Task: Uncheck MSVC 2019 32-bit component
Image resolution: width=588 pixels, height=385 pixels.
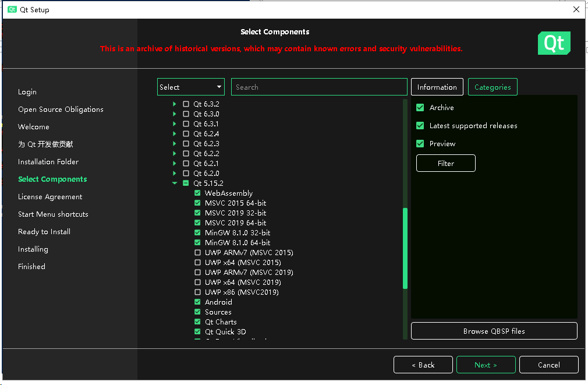Action: 197,213
